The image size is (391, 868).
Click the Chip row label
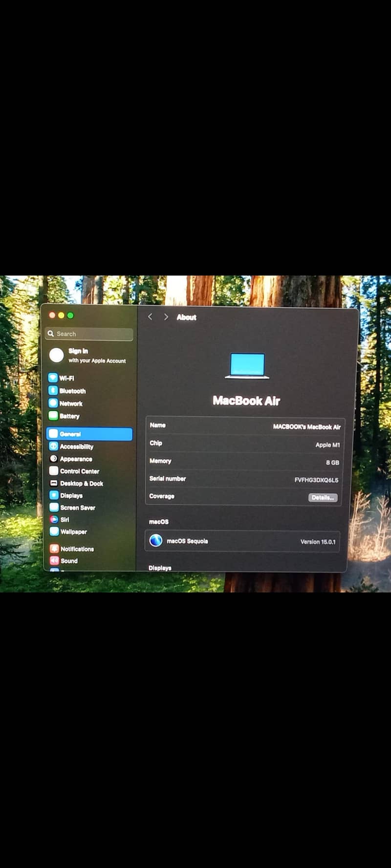(x=156, y=443)
